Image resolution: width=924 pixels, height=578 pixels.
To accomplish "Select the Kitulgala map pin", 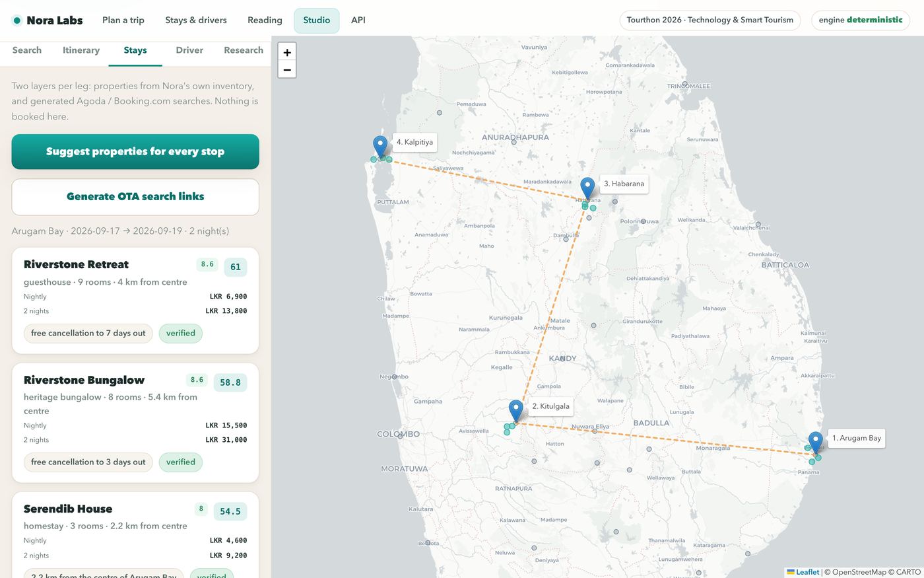I will click(516, 411).
